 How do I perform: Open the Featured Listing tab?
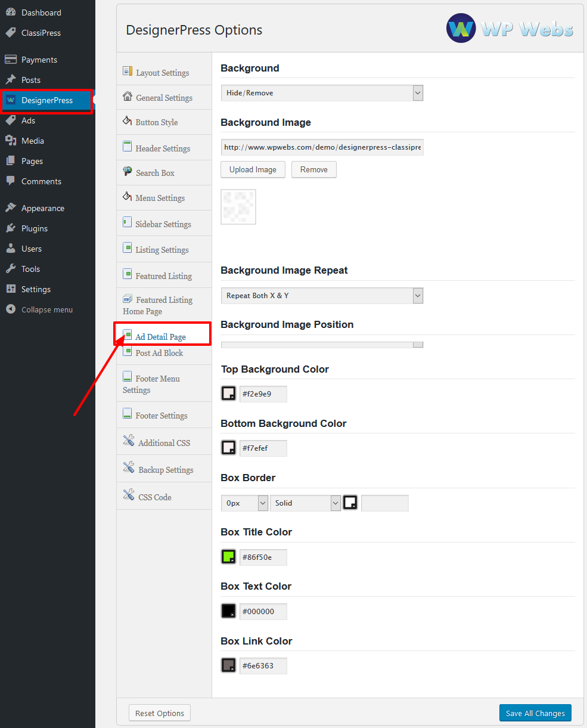coord(164,276)
